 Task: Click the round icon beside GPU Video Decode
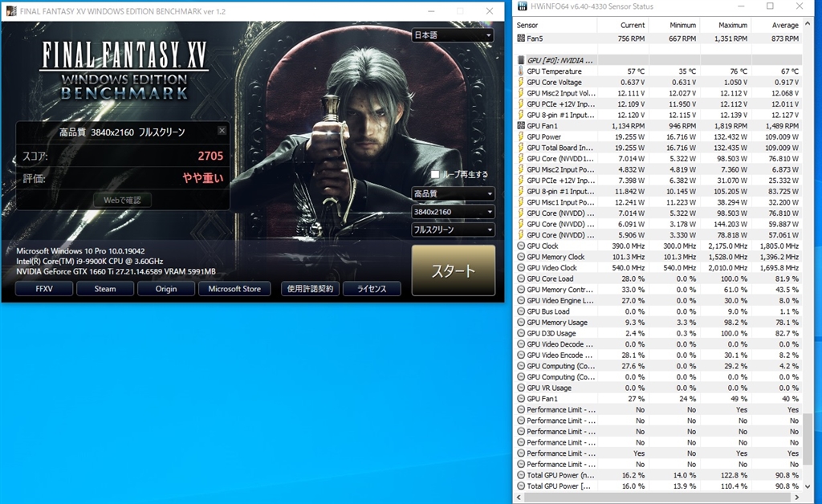tap(520, 344)
